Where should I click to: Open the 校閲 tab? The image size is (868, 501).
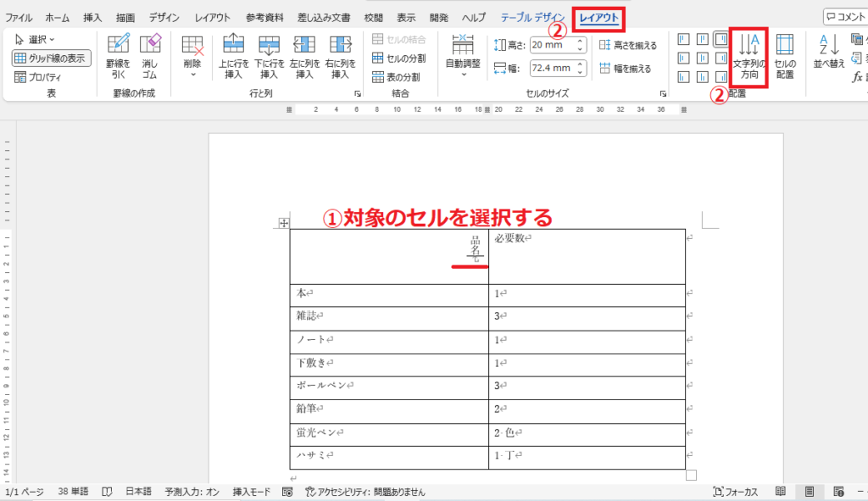click(373, 18)
